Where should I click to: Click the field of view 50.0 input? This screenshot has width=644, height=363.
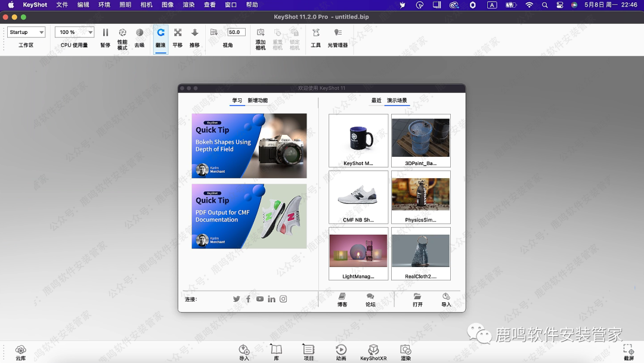(x=236, y=32)
